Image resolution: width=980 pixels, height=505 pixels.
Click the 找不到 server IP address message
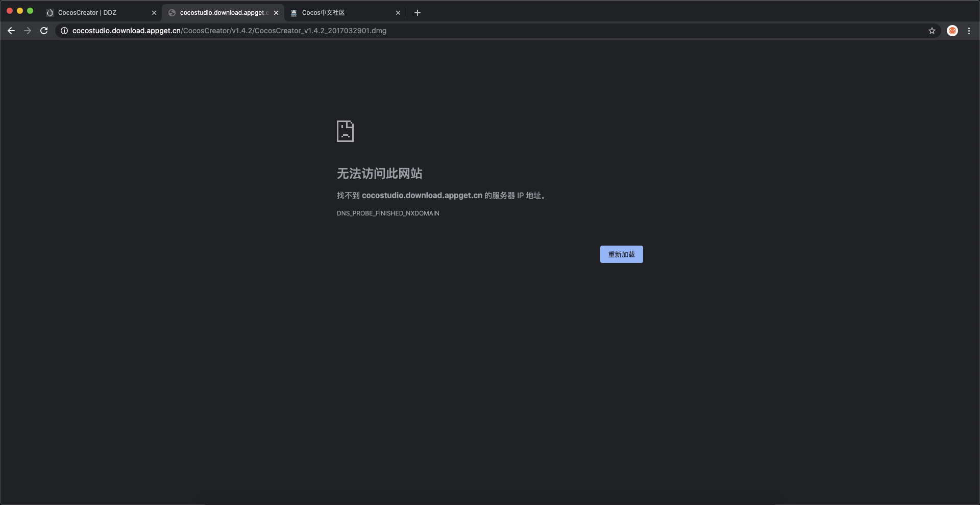[x=442, y=196]
